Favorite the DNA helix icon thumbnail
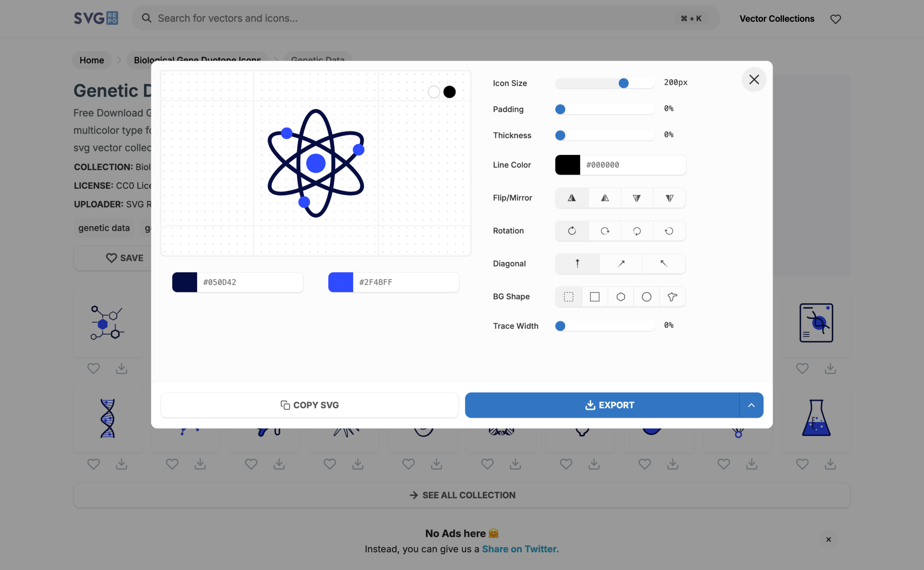Image resolution: width=924 pixels, height=570 pixels. pyautogui.click(x=93, y=464)
